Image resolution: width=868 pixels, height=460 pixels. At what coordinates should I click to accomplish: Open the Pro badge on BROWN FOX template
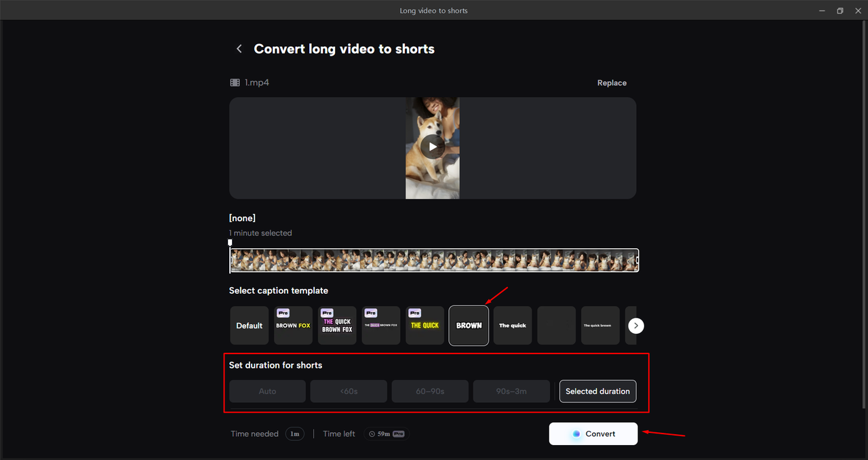(283, 313)
